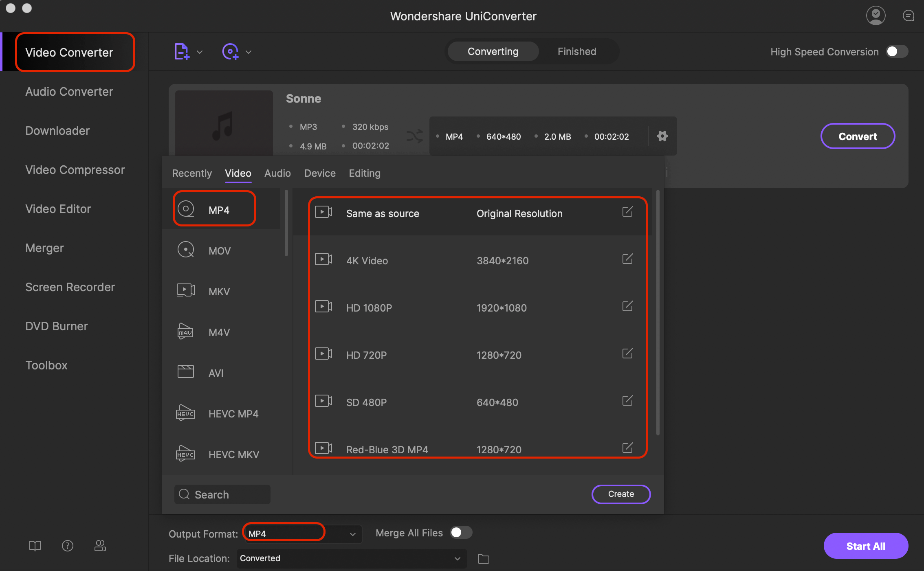Click the Convert button for Sonne

coord(858,137)
